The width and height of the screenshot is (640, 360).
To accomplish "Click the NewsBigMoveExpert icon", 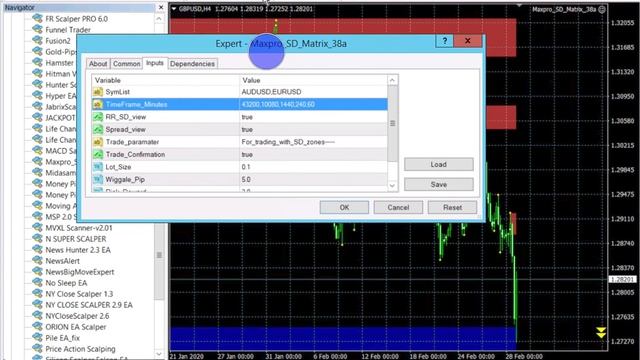I will [38, 272].
